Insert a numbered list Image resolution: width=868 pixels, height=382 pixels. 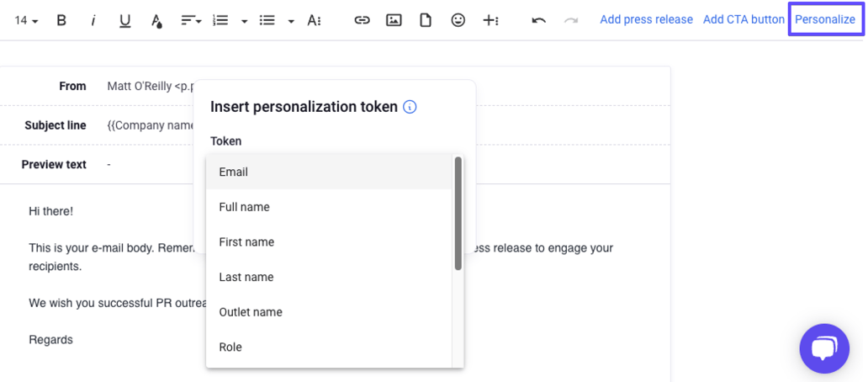pyautogui.click(x=221, y=20)
